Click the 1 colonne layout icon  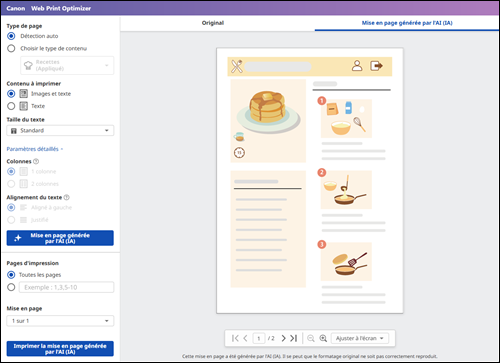click(x=23, y=171)
